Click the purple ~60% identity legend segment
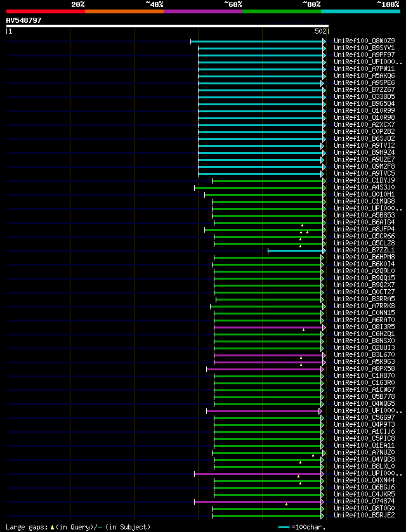This screenshot has height=532, width=406. coord(203,11)
